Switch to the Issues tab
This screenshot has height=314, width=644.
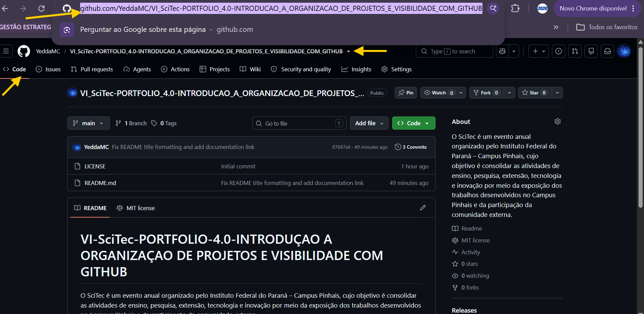48,69
